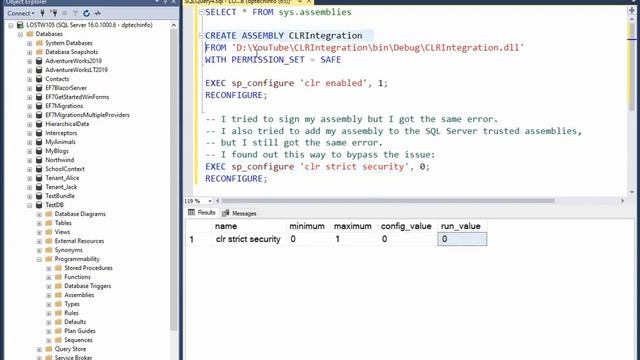Click the run_value cell showing 0
640x360 pixels.
(x=462, y=239)
